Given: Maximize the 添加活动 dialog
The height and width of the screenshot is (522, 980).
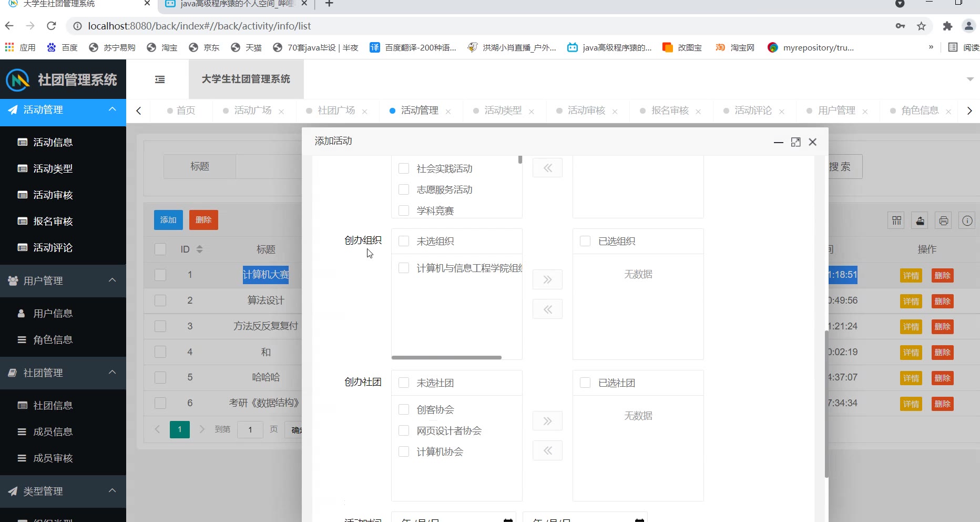Looking at the screenshot, I should point(795,142).
